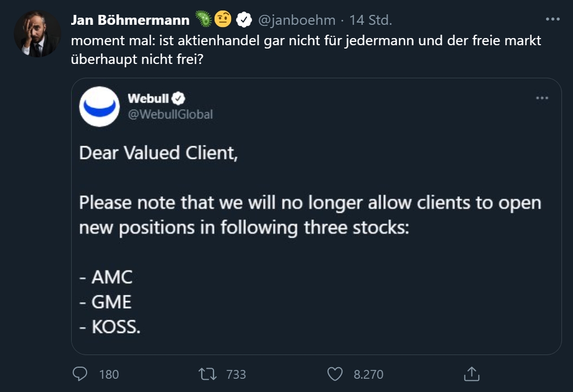The image size is (573, 392).
Task: Click the Webull account name
Action: [148, 99]
